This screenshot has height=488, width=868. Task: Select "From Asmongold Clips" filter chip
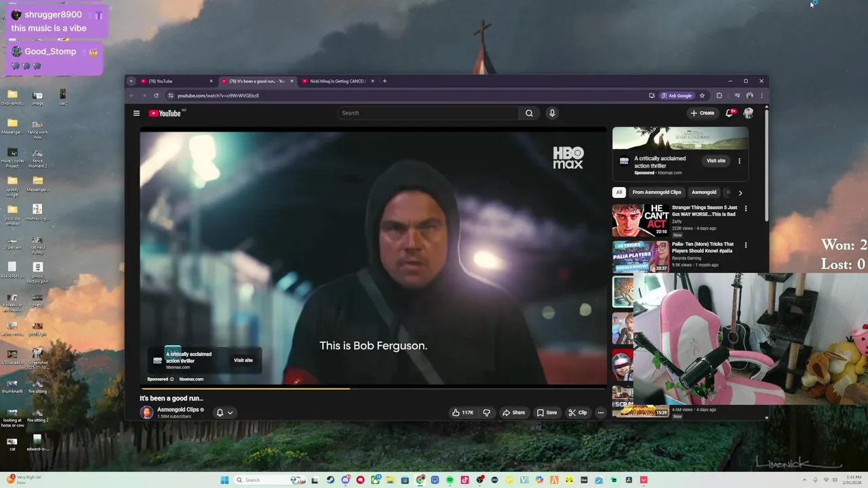click(x=657, y=192)
